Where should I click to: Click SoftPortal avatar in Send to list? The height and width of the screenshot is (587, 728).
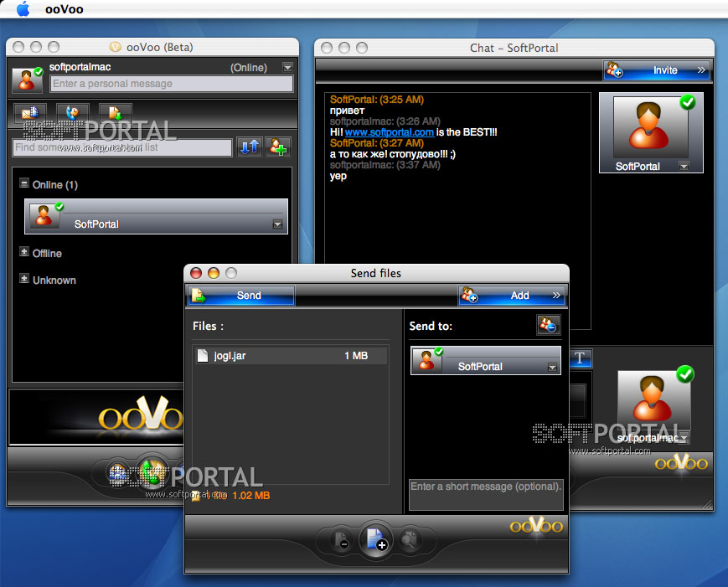pos(426,359)
